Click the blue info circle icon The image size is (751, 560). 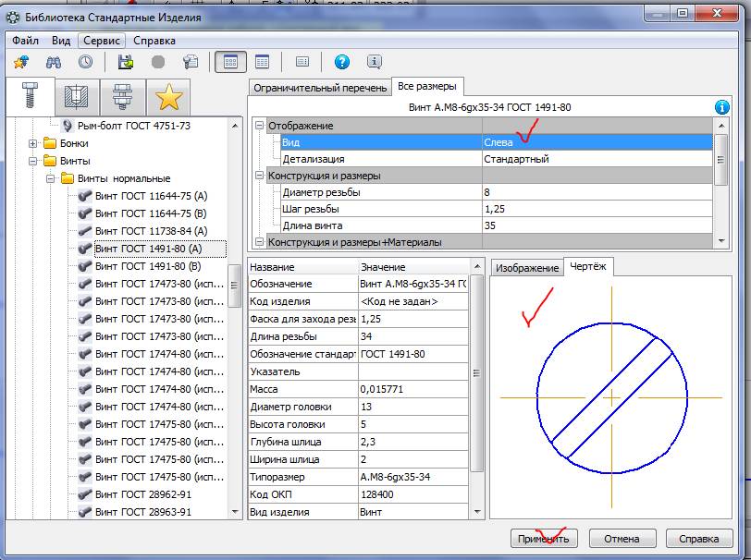click(721, 107)
